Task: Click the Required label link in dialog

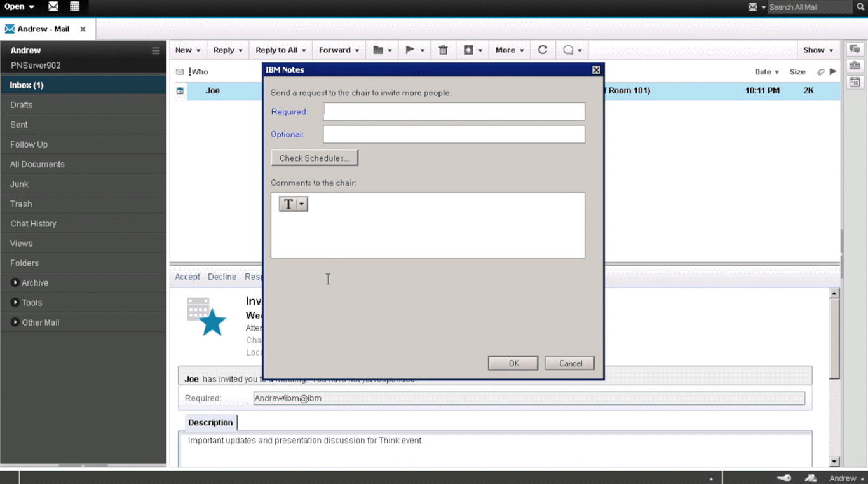Action: click(289, 112)
